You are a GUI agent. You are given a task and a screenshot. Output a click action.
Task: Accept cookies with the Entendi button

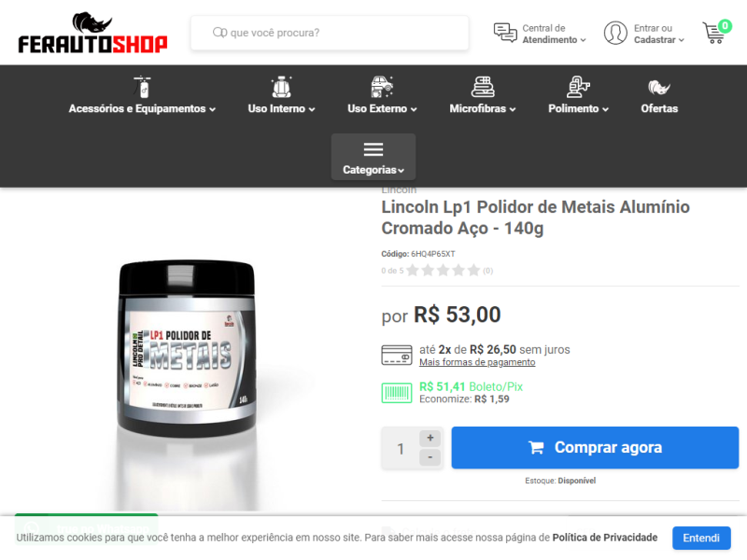click(701, 539)
